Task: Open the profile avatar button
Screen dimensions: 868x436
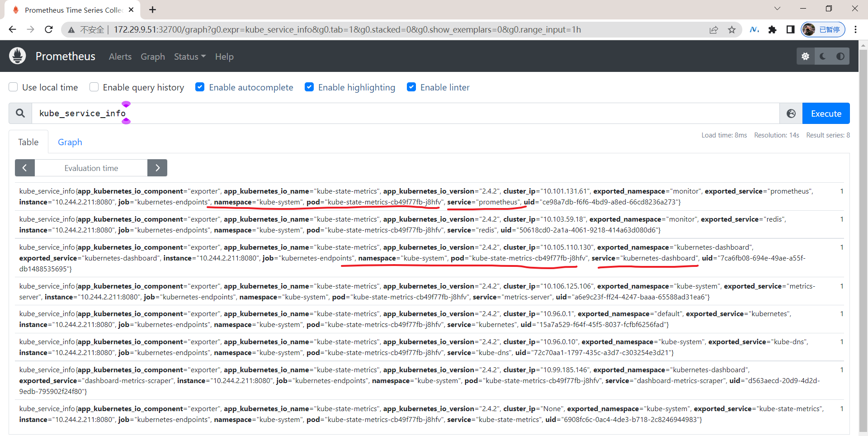Action: [x=823, y=30]
